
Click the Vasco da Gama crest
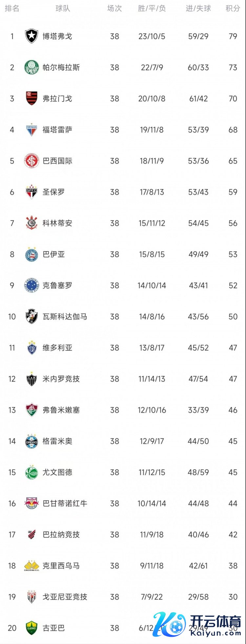[x=31, y=317]
